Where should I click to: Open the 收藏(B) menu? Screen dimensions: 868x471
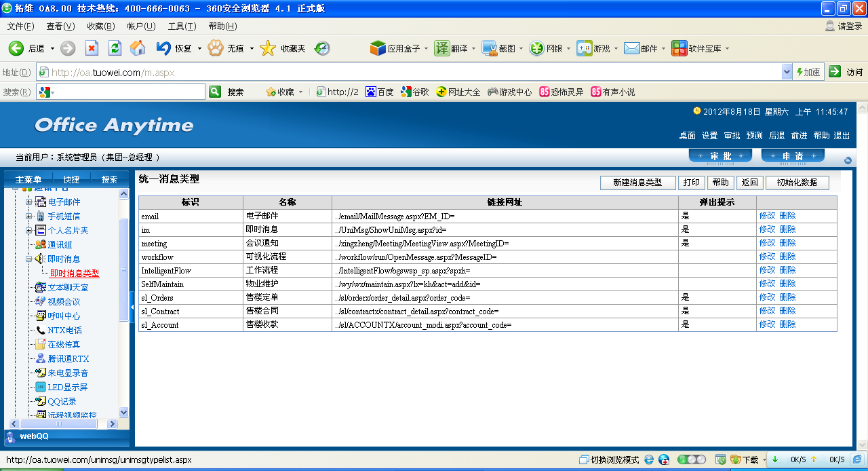pyautogui.click(x=100, y=26)
